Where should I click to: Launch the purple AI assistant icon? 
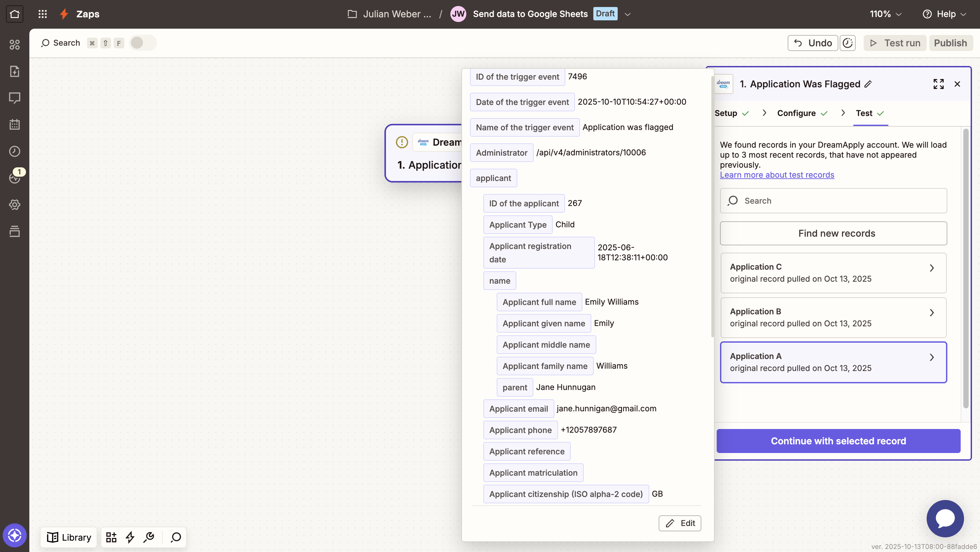(14, 535)
